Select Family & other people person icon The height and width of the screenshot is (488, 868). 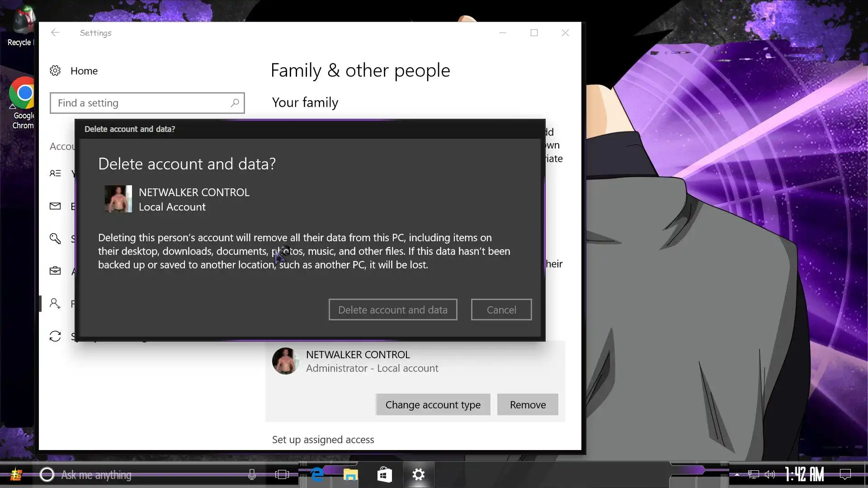[55, 304]
